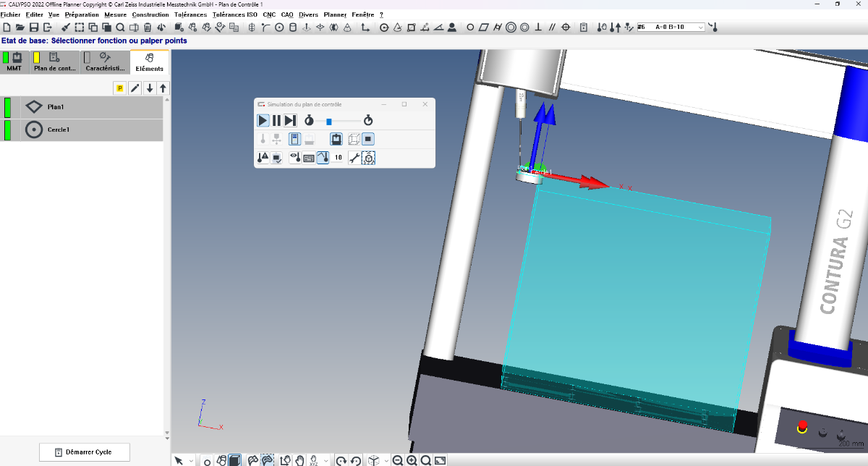Toggle the wireframe cube display in the simulation window
868x466 pixels.
pyautogui.click(x=354, y=139)
